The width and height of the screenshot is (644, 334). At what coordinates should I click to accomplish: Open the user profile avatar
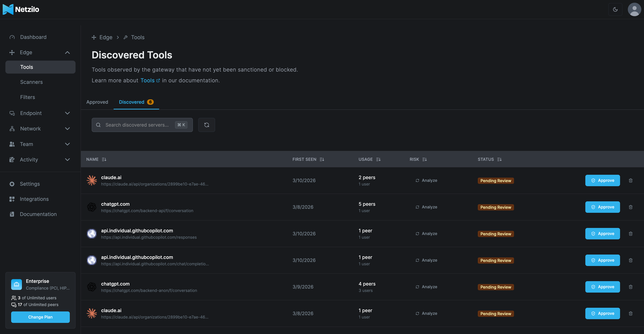[x=634, y=9]
